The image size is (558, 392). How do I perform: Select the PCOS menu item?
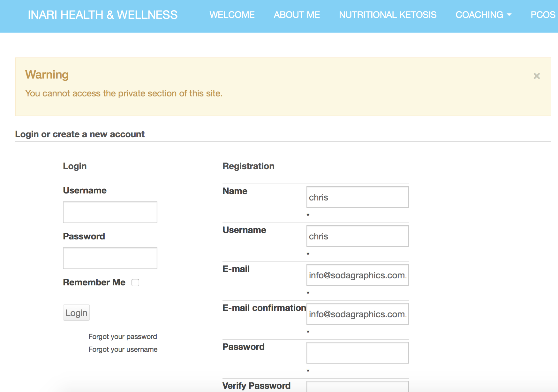point(543,15)
